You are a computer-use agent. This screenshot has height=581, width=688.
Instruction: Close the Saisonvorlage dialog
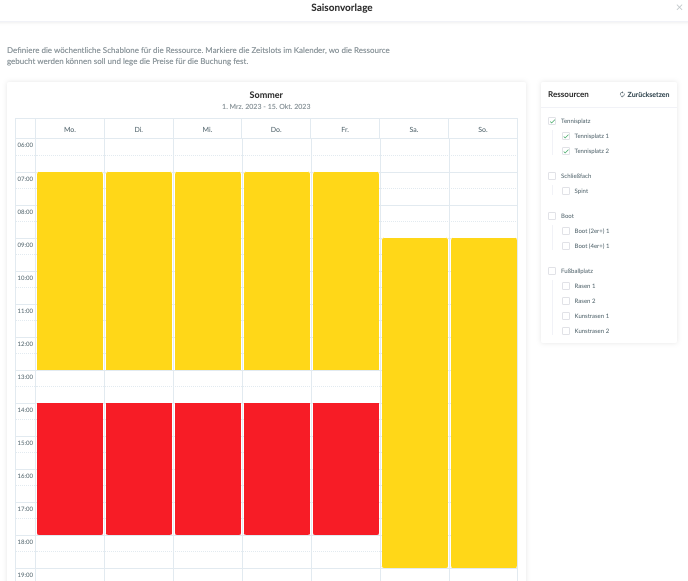click(x=681, y=8)
